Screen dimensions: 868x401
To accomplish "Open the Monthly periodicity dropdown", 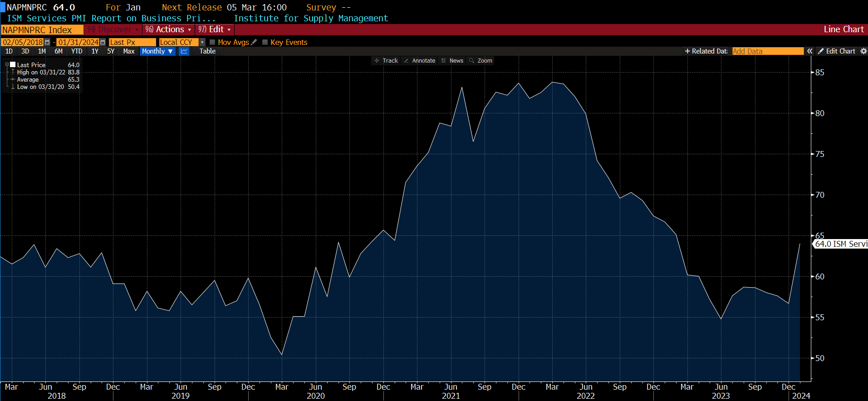I will pos(157,51).
